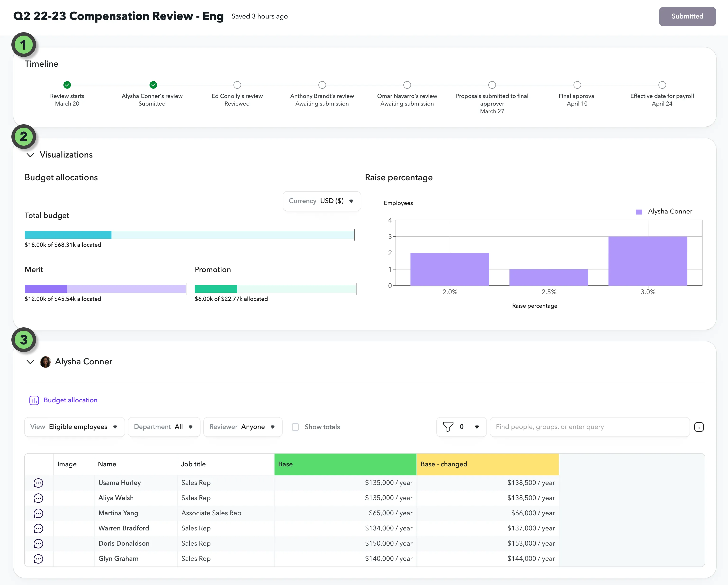This screenshot has height=585, width=728.
Task: Sort by the Job title column header
Action: 226,464
